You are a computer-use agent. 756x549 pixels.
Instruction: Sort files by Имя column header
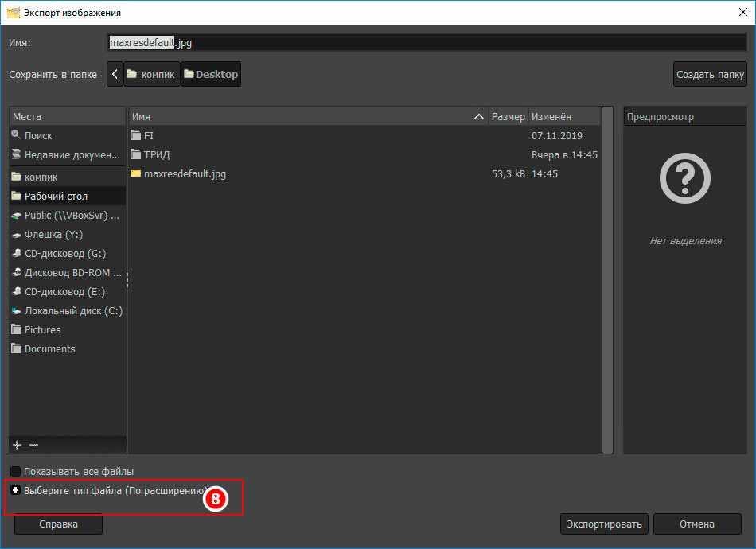pos(302,117)
